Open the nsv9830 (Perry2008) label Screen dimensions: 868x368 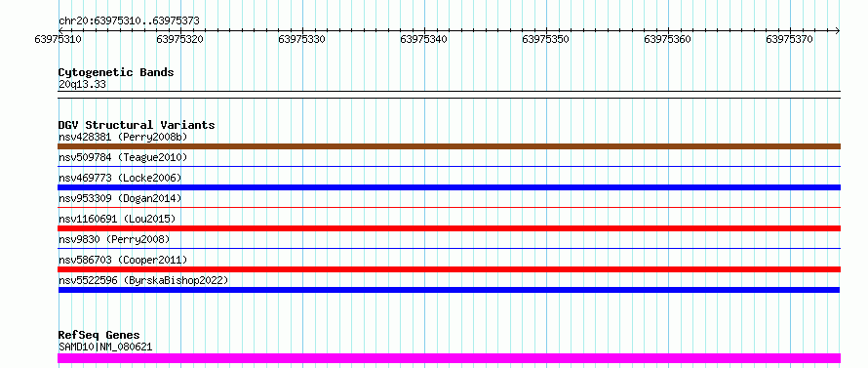[x=114, y=239]
